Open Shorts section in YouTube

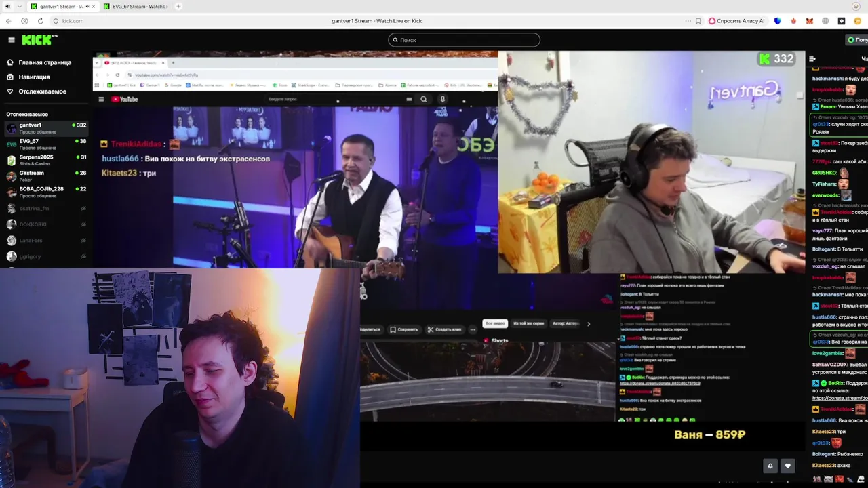pyautogui.click(x=496, y=340)
